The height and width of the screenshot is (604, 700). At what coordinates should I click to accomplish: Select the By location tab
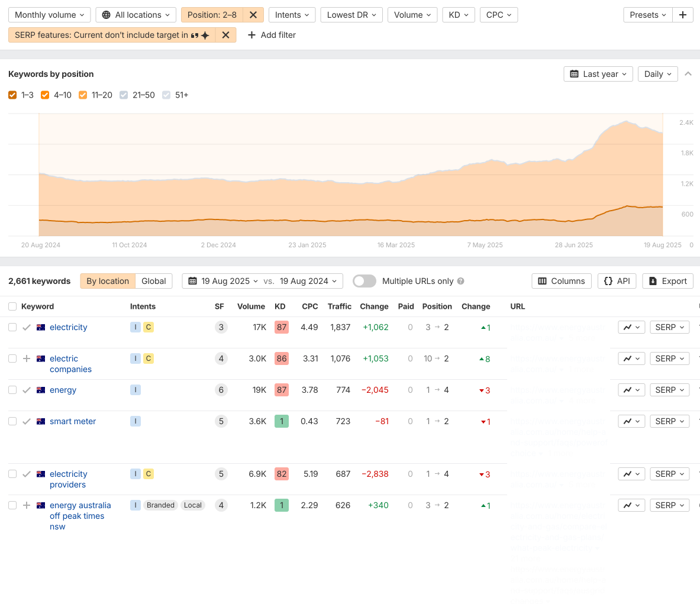[x=108, y=281]
